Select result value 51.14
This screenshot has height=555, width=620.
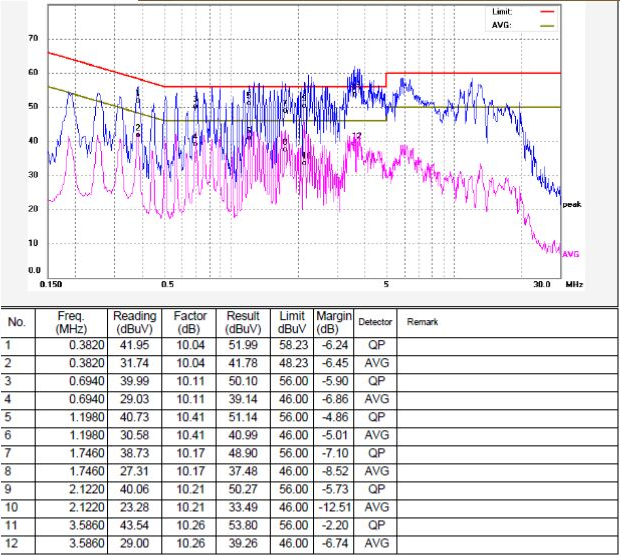243,417
